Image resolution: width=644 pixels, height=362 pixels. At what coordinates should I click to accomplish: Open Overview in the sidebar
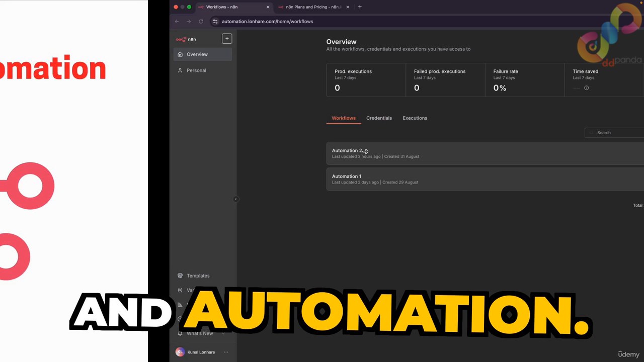coord(203,54)
